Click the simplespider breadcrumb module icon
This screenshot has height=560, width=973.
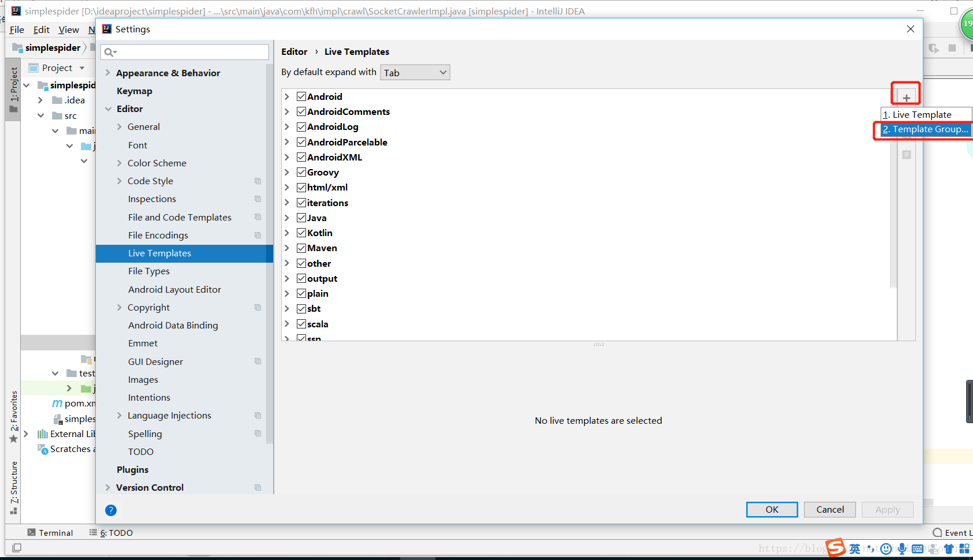tap(17, 47)
